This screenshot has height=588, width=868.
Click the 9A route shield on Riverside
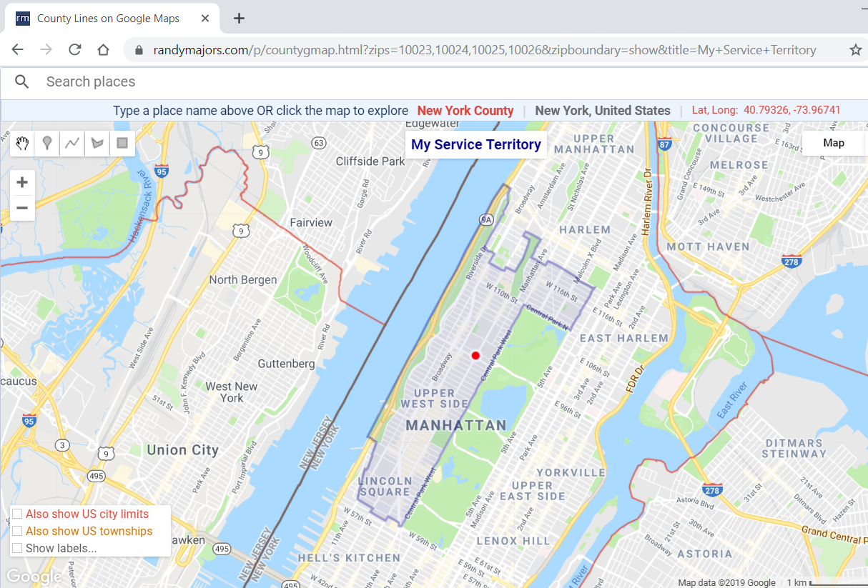pyautogui.click(x=487, y=220)
